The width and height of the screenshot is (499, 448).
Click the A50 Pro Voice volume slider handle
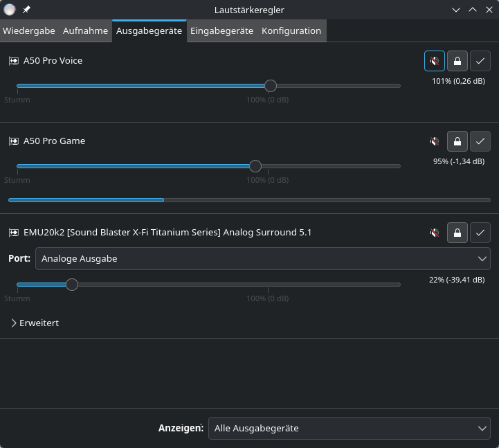(271, 86)
